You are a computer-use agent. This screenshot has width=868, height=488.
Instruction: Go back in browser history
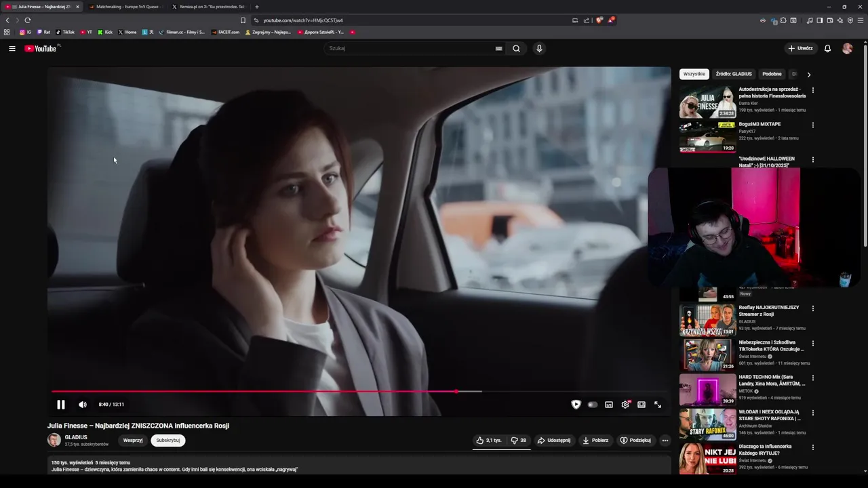point(7,20)
